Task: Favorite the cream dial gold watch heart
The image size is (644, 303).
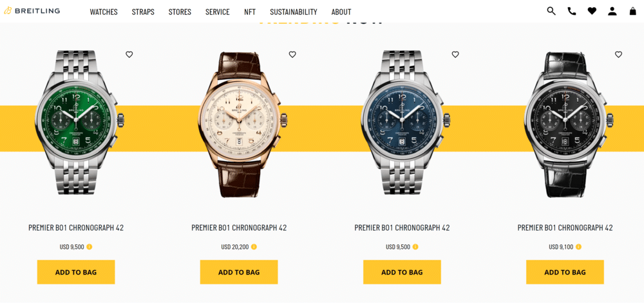Action: [292, 54]
